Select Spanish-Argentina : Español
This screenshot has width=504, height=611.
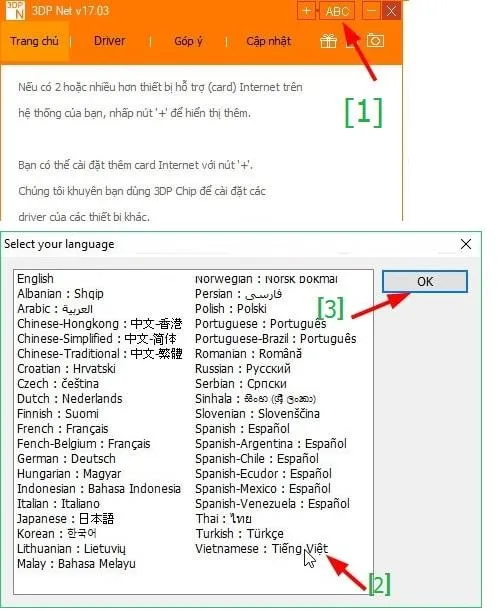pyautogui.click(x=271, y=443)
